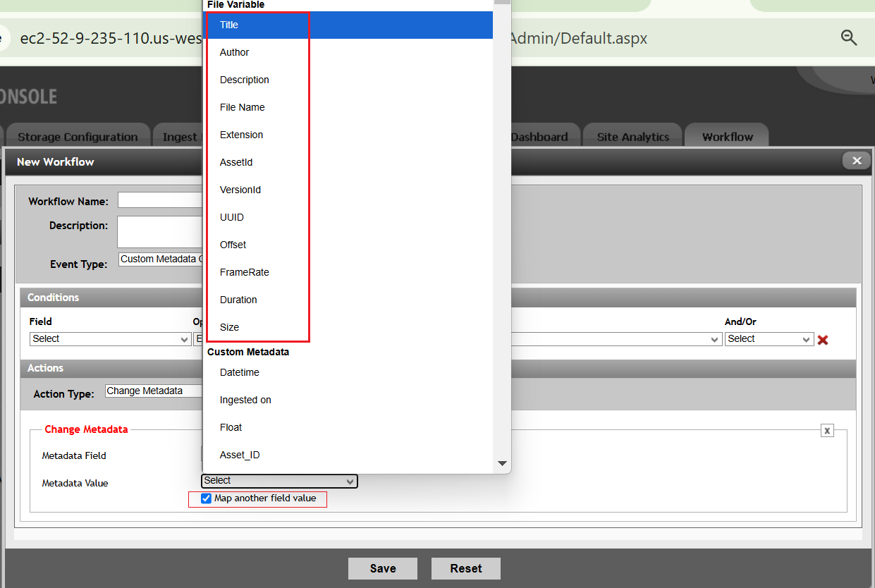
Task: Remove Change Metadata action with x icon
Action: click(827, 430)
